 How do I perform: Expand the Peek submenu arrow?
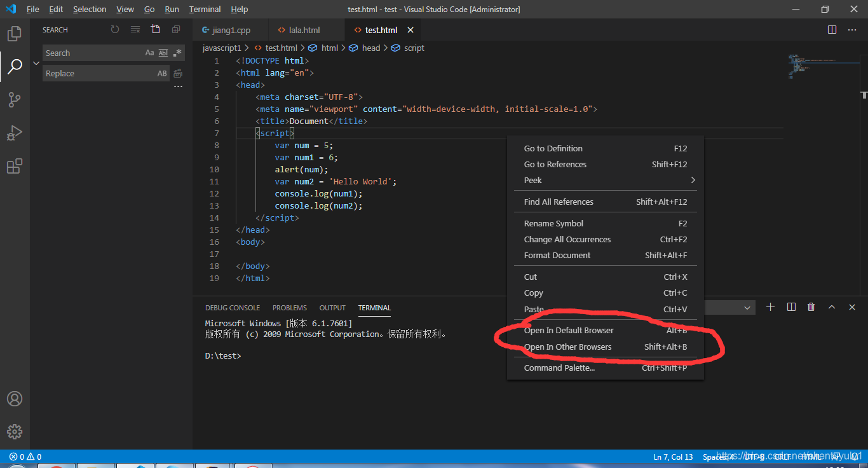point(693,180)
